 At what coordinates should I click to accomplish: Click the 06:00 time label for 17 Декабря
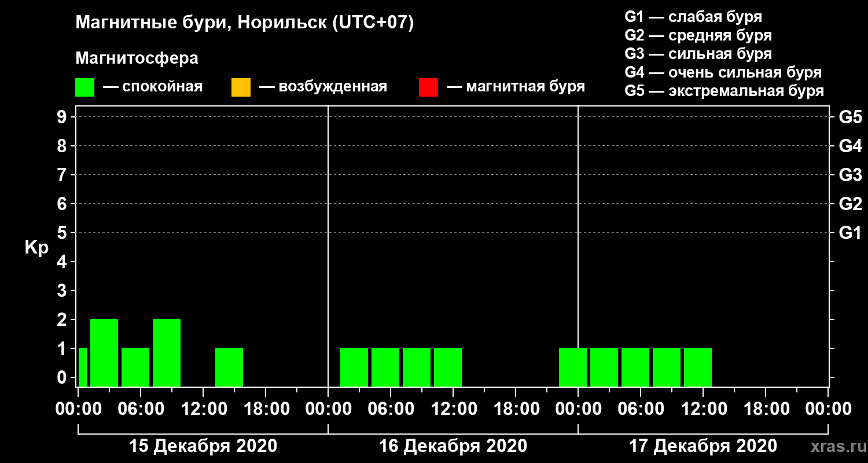(640, 409)
